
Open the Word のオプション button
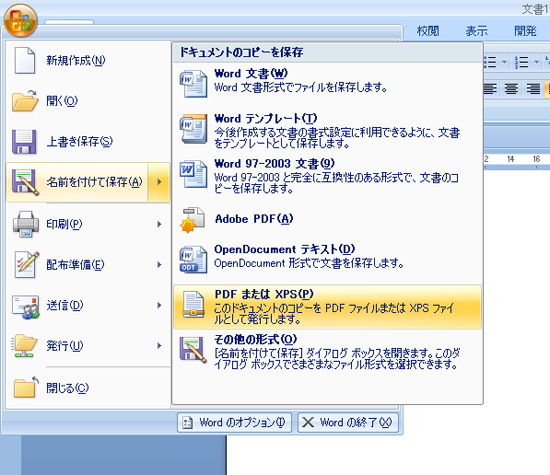[x=234, y=422]
